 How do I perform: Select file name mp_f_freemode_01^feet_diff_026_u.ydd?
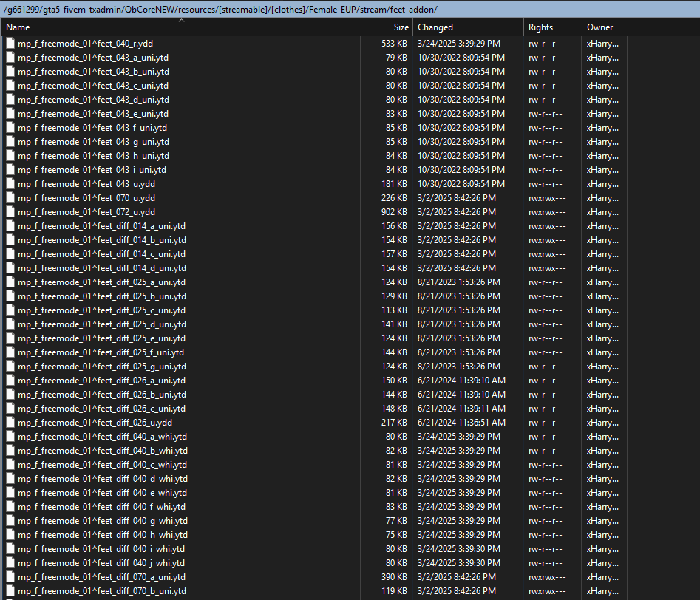[95, 423]
